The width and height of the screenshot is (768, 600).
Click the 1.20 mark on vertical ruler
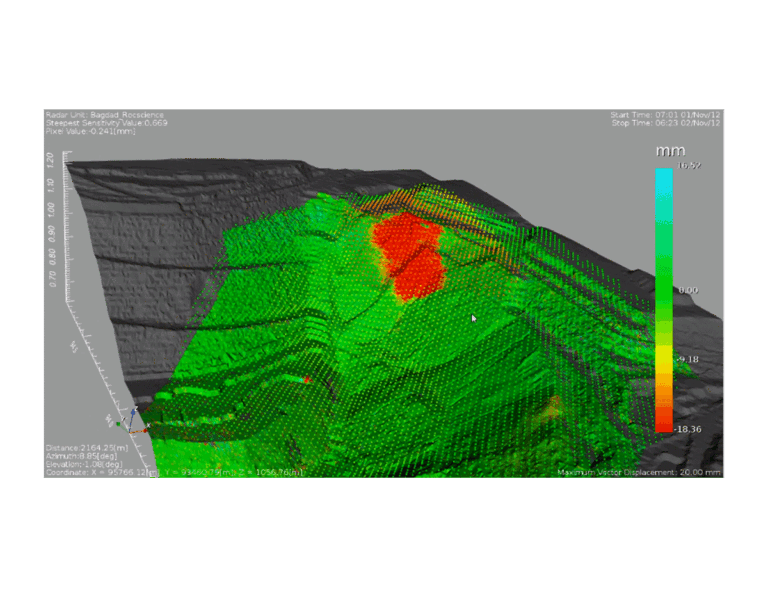[52, 159]
